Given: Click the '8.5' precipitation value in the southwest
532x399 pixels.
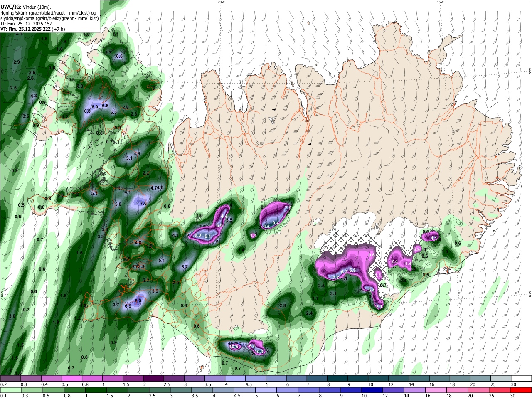Looking at the screenshot, I should pos(138,300).
